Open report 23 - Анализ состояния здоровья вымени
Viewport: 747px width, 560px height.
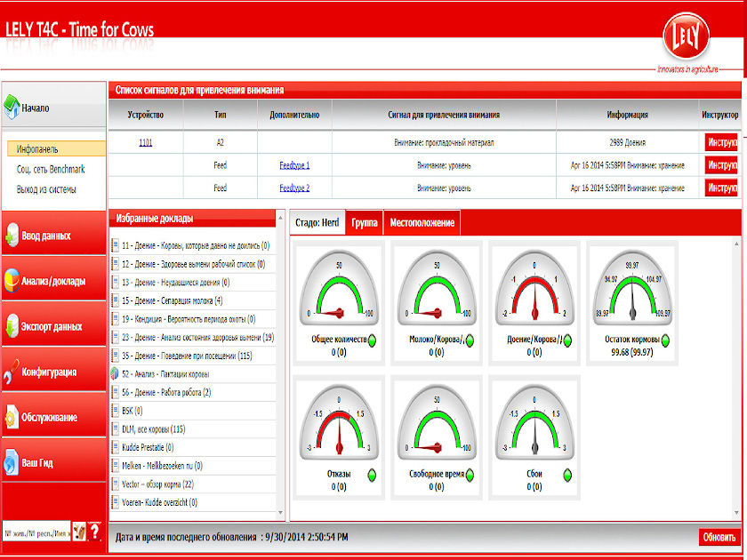(198, 337)
